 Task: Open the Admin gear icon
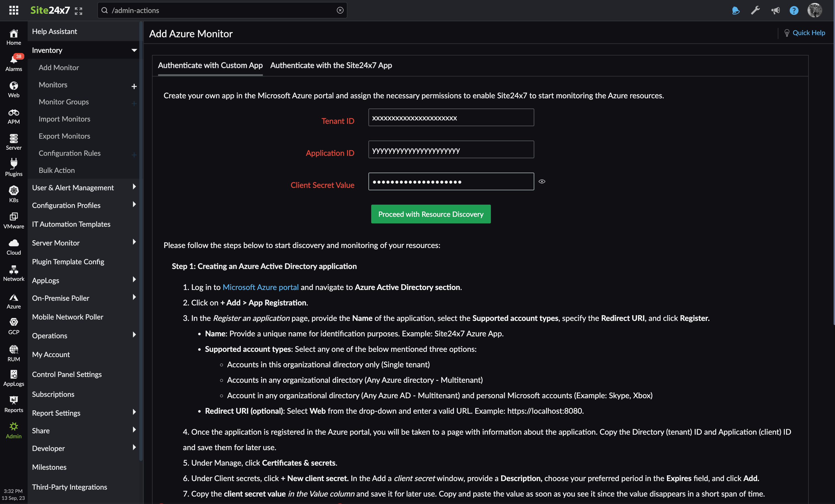pos(14,431)
